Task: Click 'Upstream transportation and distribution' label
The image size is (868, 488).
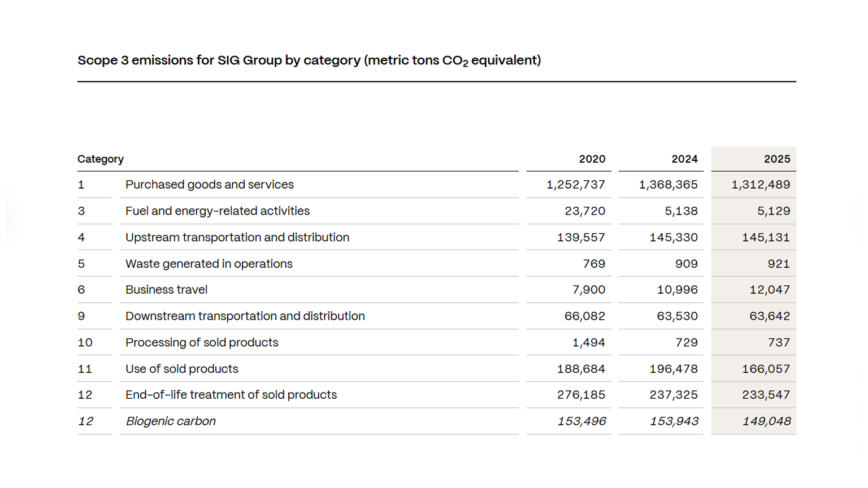Action: [x=237, y=237]
